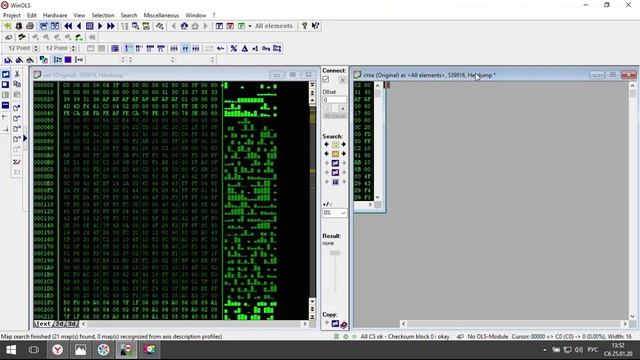Click the yellow search box icon in the first Search row
Viewport: 640px width, 360px height.
click(335, 144)
